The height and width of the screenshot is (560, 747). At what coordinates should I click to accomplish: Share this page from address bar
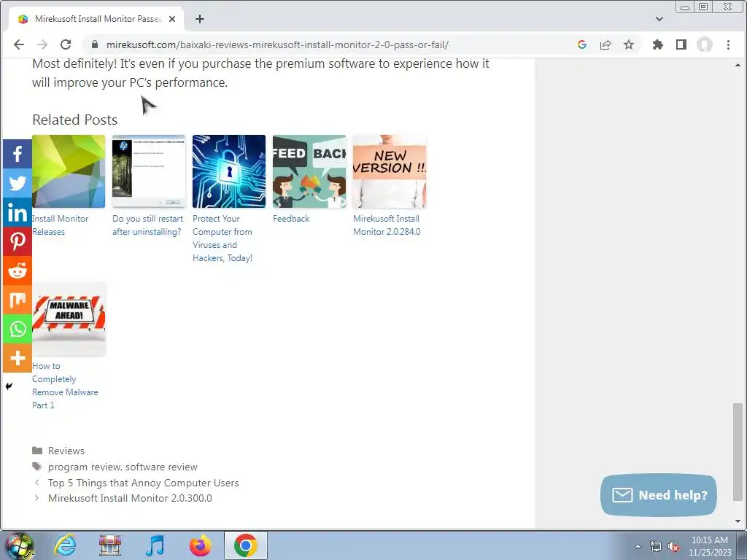tap(605, 44)
